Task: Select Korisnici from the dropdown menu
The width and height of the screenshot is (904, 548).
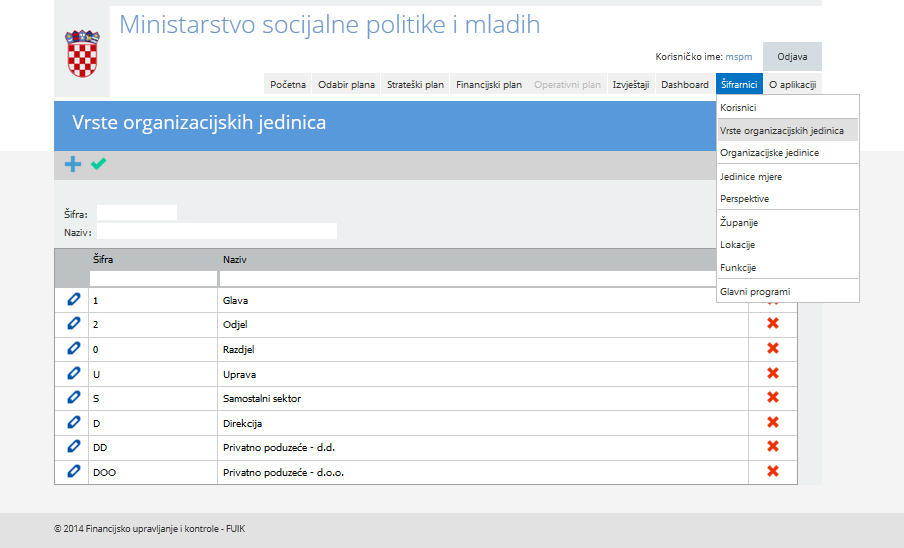Action: point(788,108)
